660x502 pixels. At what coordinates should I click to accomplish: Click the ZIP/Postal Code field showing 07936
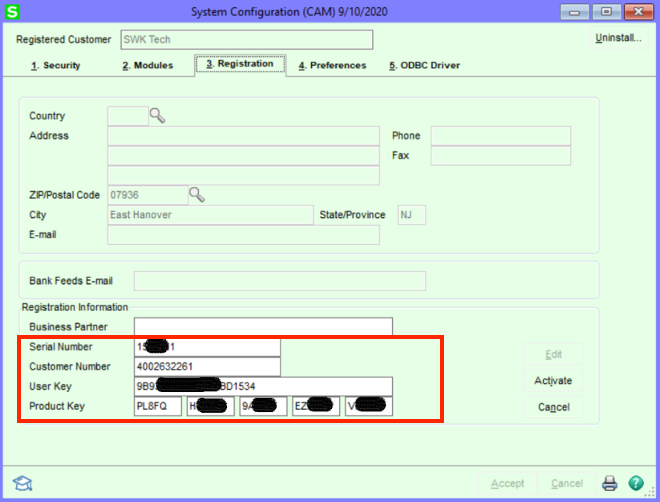148,195
